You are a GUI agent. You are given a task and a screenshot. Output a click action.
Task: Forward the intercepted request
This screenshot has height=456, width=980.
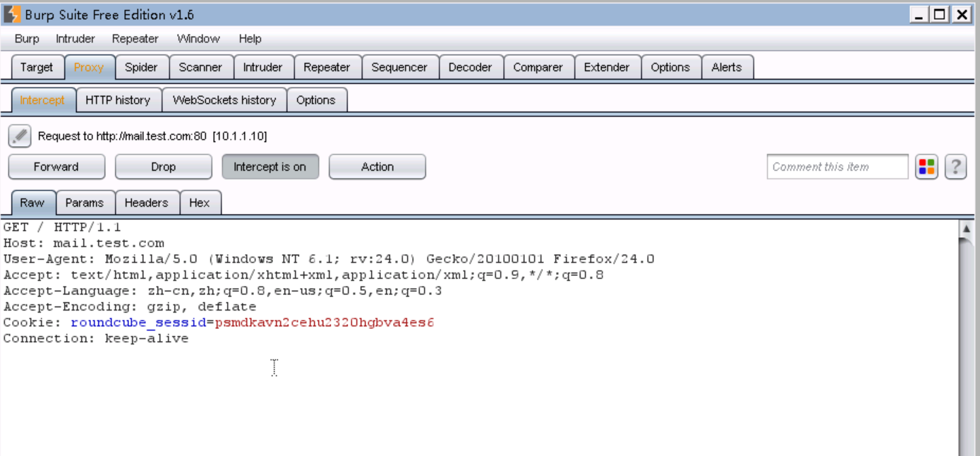[x=56, y=167]
